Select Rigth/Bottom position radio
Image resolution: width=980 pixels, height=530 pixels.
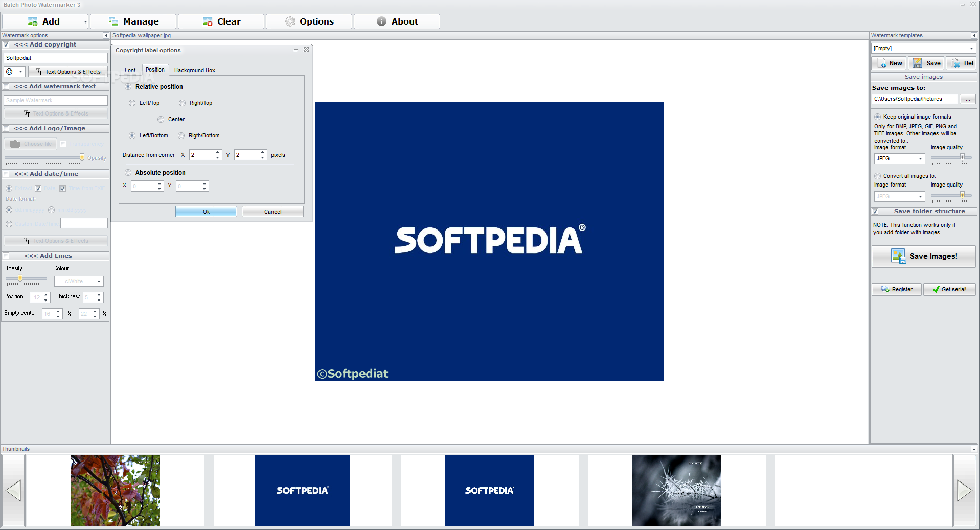(x=181, y=136)
